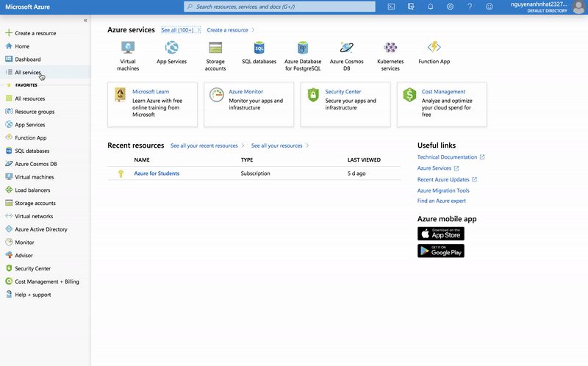Click See all your resources link
Image resolution: width=588 pixels, height=366 pixels.
click(x=280, y=146)
